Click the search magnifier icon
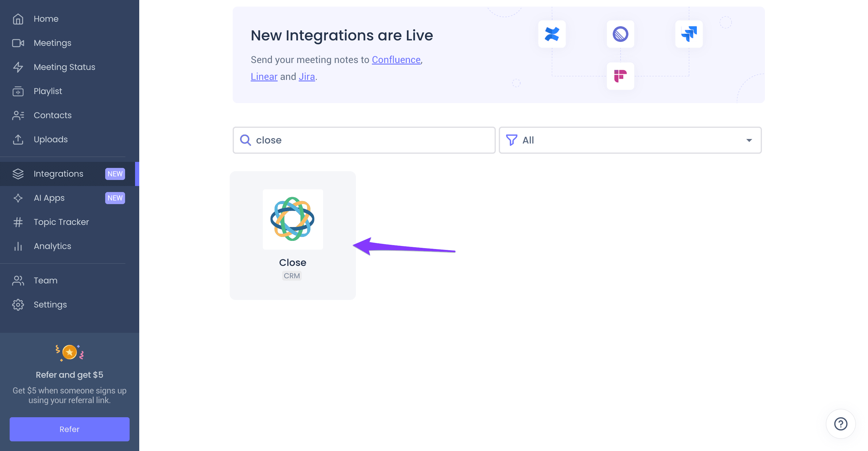Viewport: 868px width, 451px height. point(245,140)
